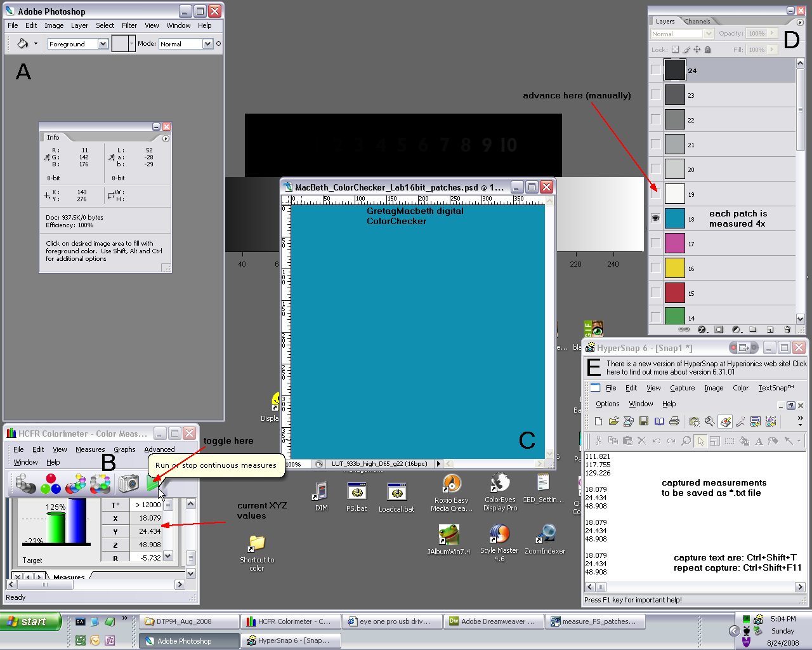Click lock all padlock icon in Layers panel
The height and width of the screenshot is (650, 812).
[x=708, y=50]
